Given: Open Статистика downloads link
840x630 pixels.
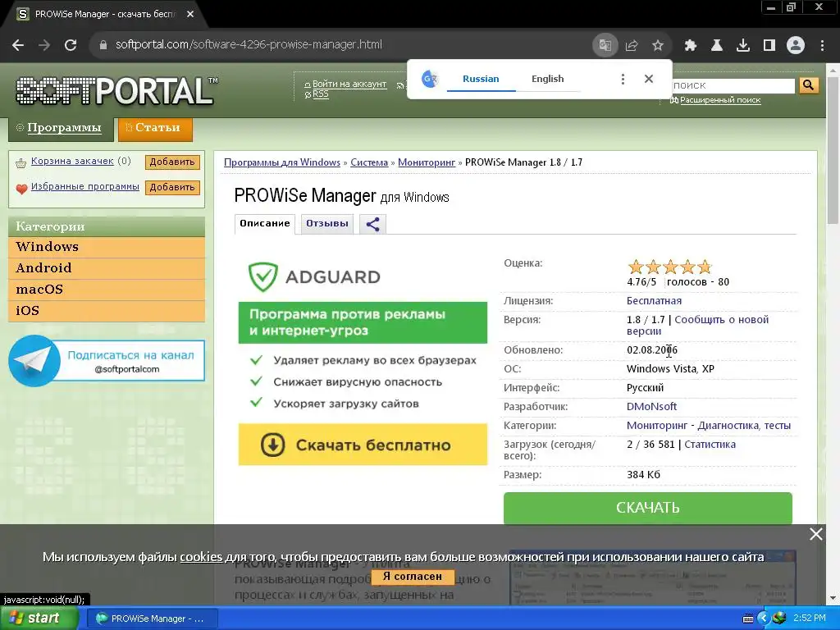Looking at the screenshot, I should pyautogui.click(x=710, y=444).
